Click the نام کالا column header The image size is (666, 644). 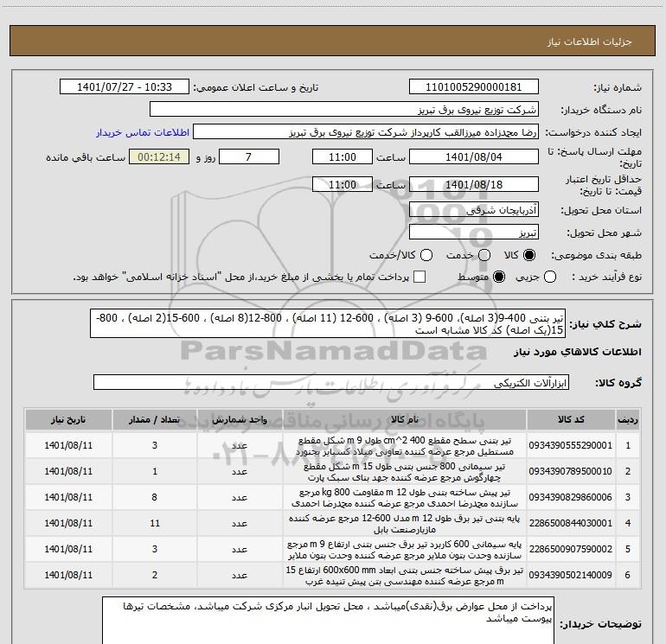(x=405, y=420)
